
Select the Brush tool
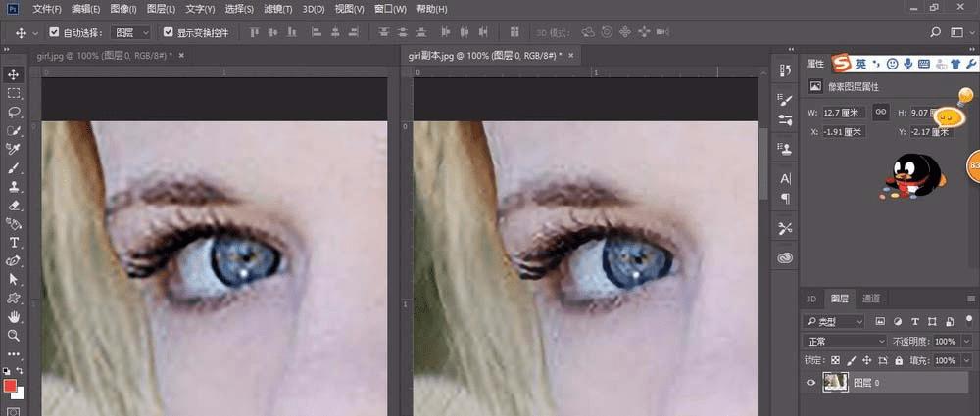(13, 167)
